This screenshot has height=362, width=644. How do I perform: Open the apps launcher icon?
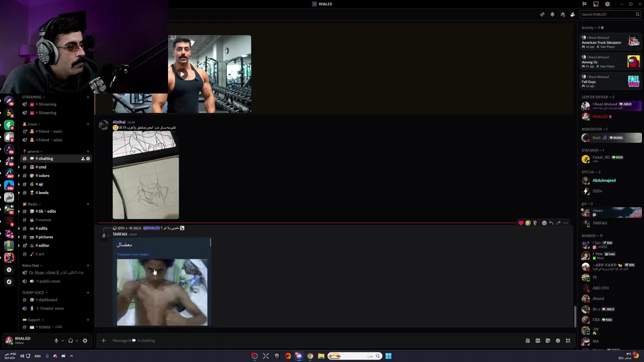click(568, 340)
